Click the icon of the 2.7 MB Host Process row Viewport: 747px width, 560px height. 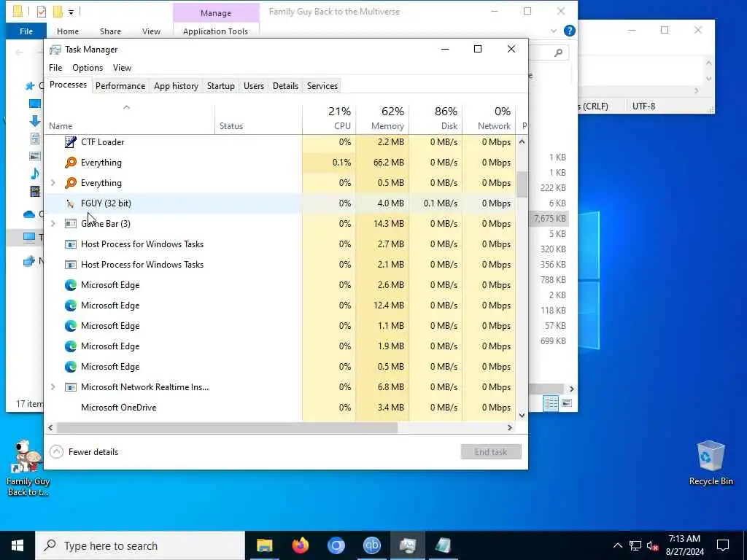click(x=71, y=244)
